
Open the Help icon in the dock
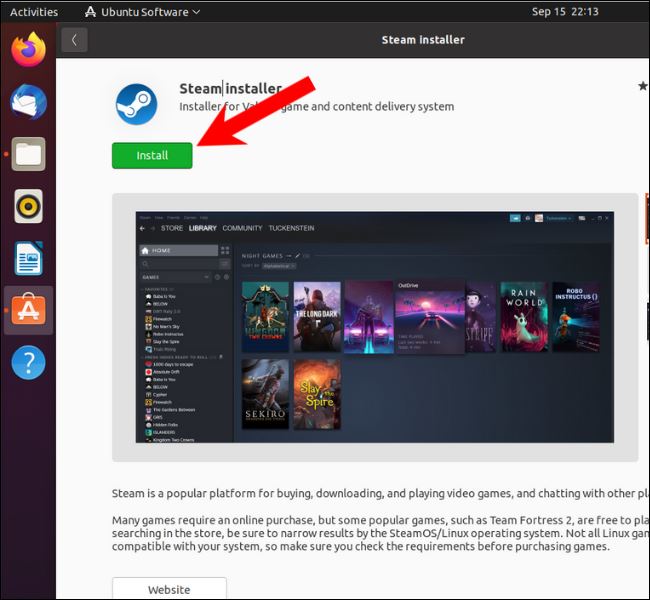tap(28, 362)
